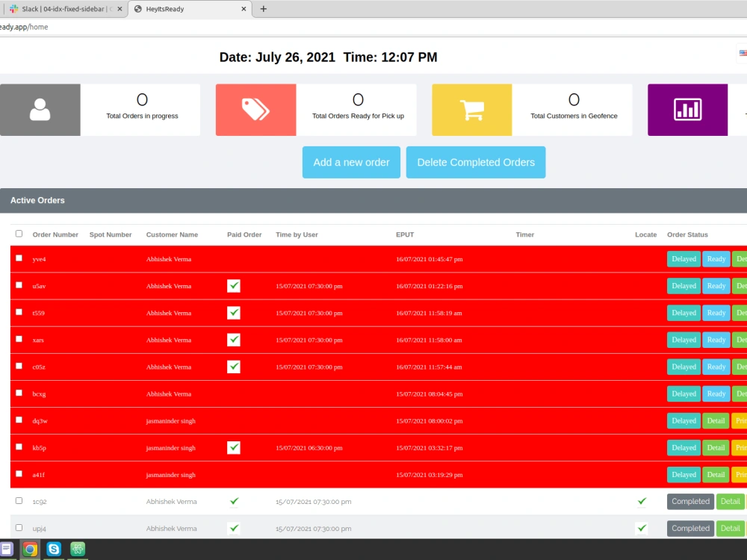Mark order yve4 as Delayed

pyautogui.click(x=684, y=259)
